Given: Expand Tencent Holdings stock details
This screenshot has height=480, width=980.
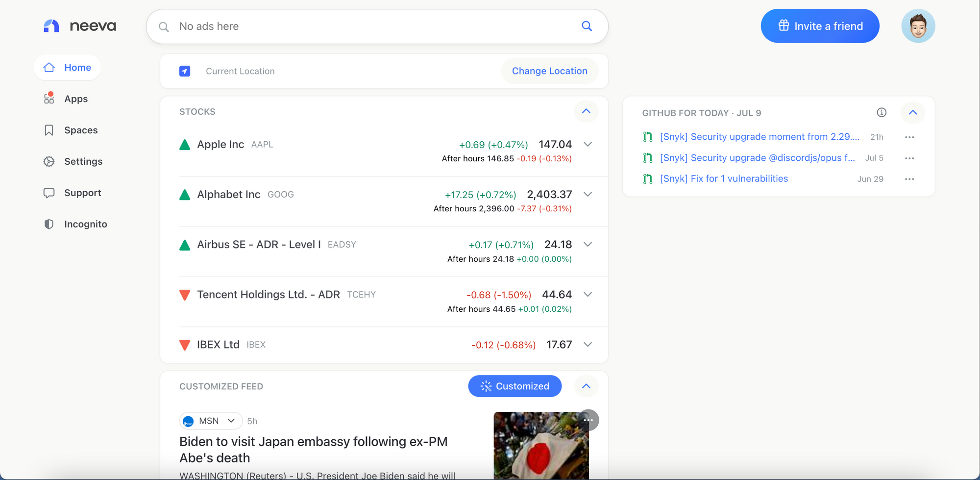Looking at the screenshot, I should (x=588, y=295).
